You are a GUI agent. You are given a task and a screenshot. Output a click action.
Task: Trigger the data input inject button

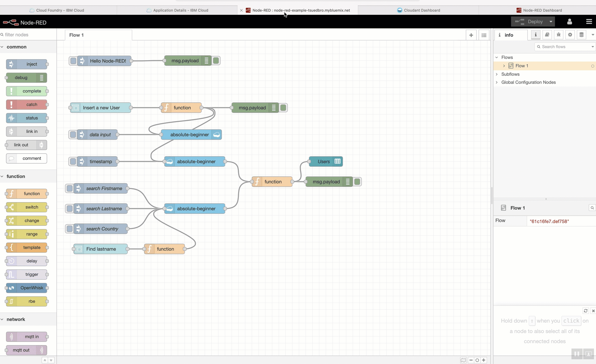coord(73,135)
